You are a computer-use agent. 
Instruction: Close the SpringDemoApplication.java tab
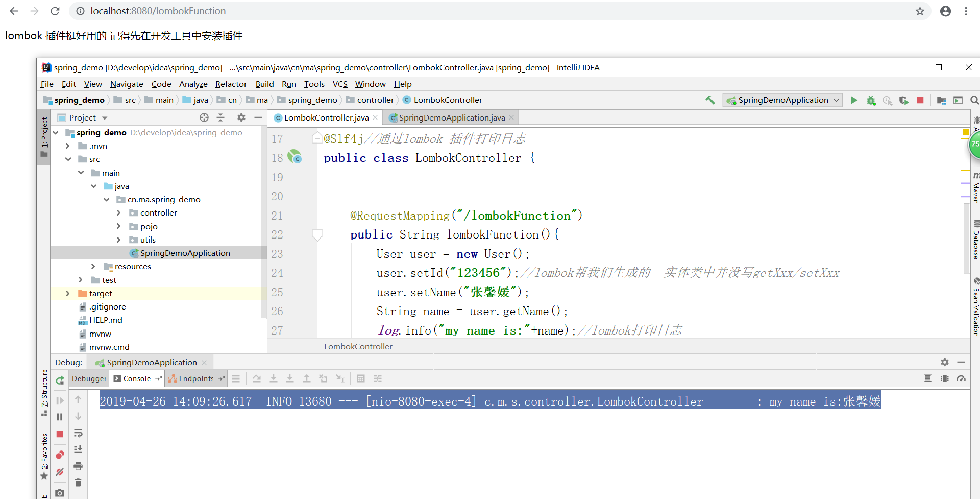[511, 117]
